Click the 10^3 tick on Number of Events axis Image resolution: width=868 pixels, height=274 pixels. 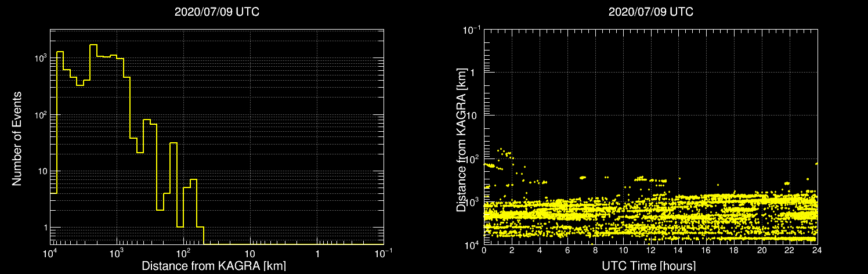coord(39,59)
